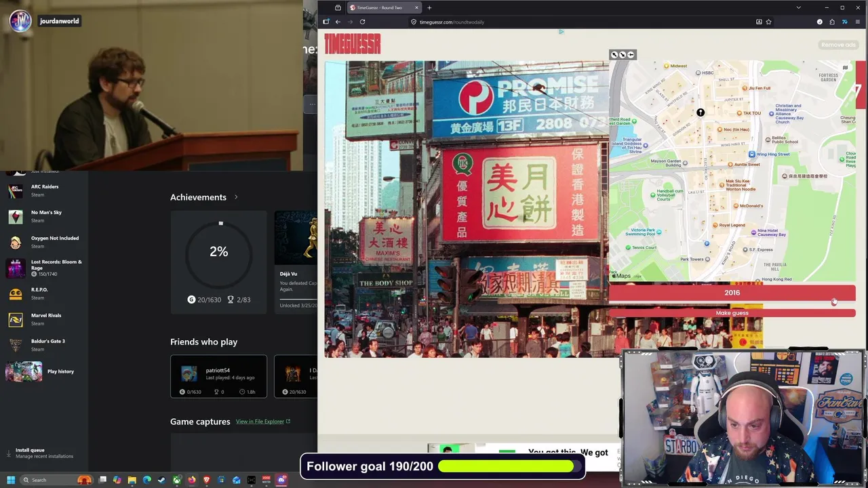Click the Task View taskbar icon
The width and height of the screenshot is (868, 488).
[102, 480]
